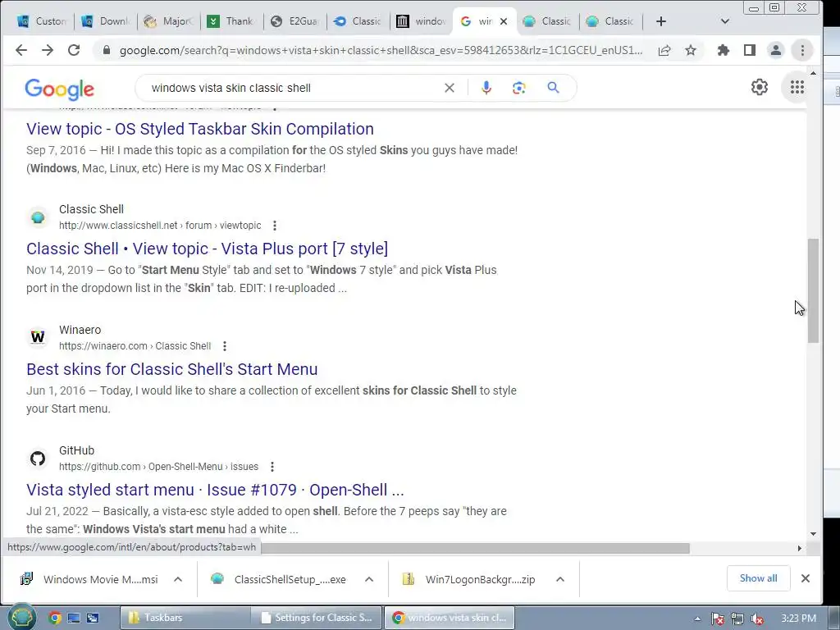Go forward to the next page

pos(47,50)
